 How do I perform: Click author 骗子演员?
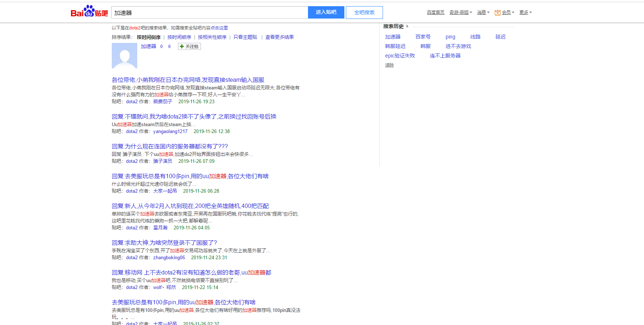click(162, 161)
